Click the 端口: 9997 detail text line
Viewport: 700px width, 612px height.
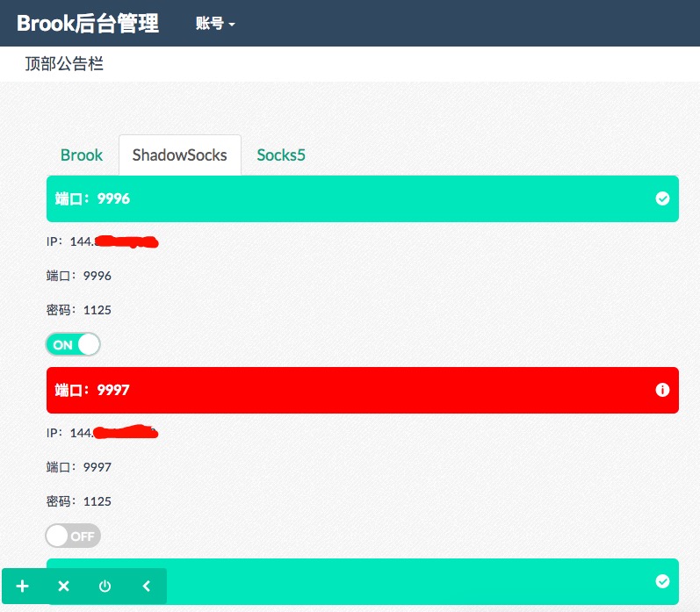[x=78, y=467]
